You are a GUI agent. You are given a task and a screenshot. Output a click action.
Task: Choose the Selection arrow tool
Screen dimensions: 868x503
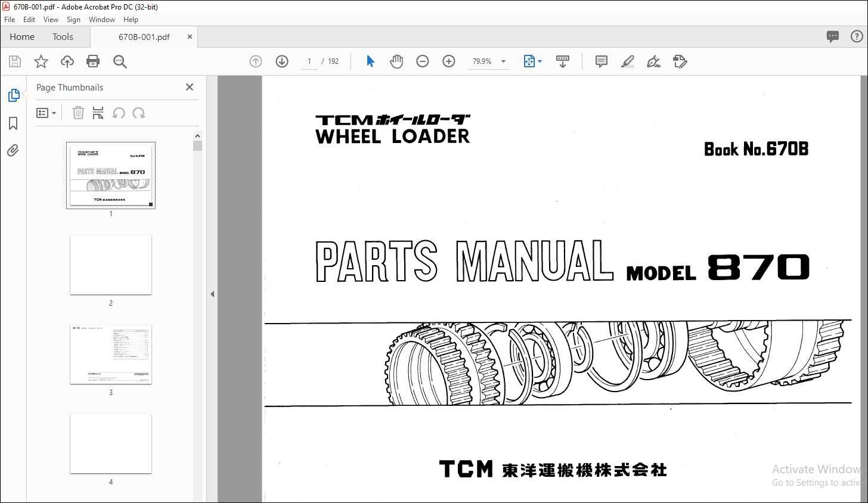click(x=370, y=61)
